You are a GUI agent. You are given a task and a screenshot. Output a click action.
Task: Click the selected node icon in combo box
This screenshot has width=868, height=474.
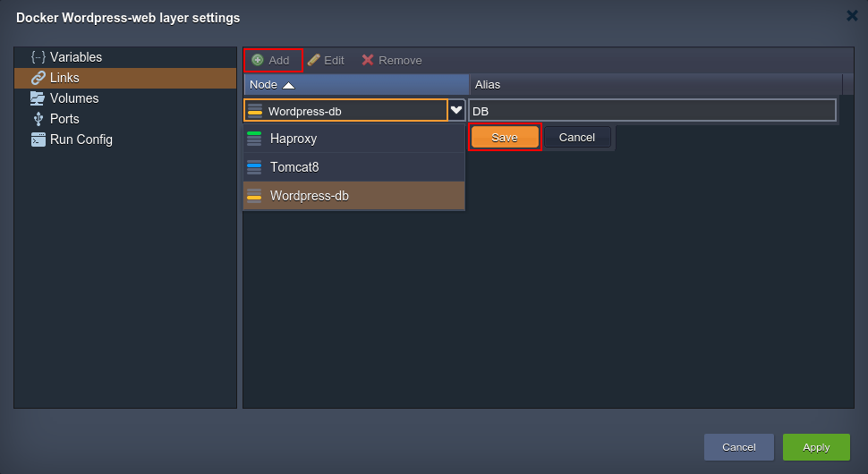255,111
